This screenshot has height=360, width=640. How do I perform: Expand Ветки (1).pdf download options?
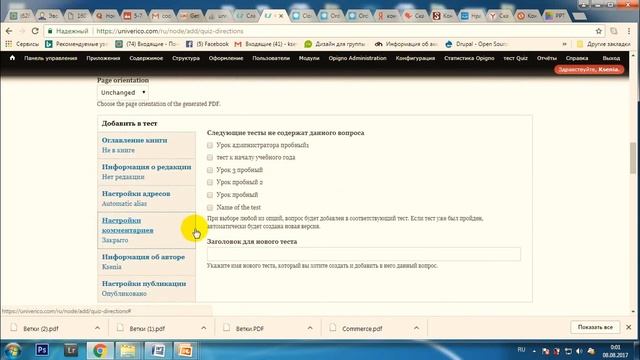204,328
